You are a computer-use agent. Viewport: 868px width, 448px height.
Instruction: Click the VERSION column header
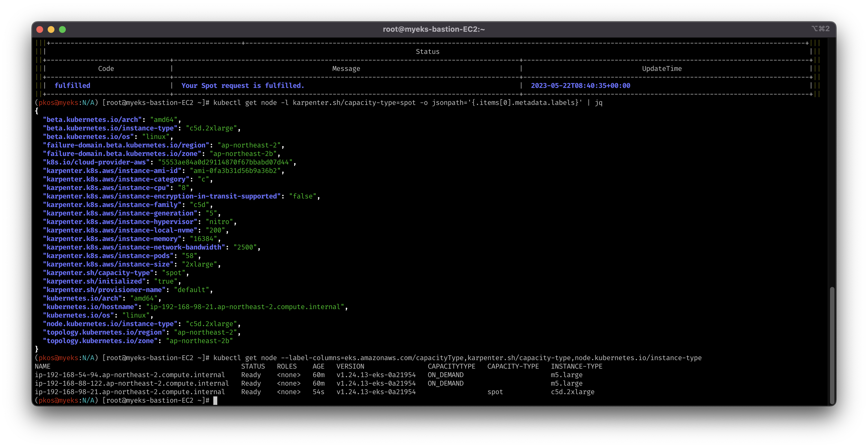(350, 366)
